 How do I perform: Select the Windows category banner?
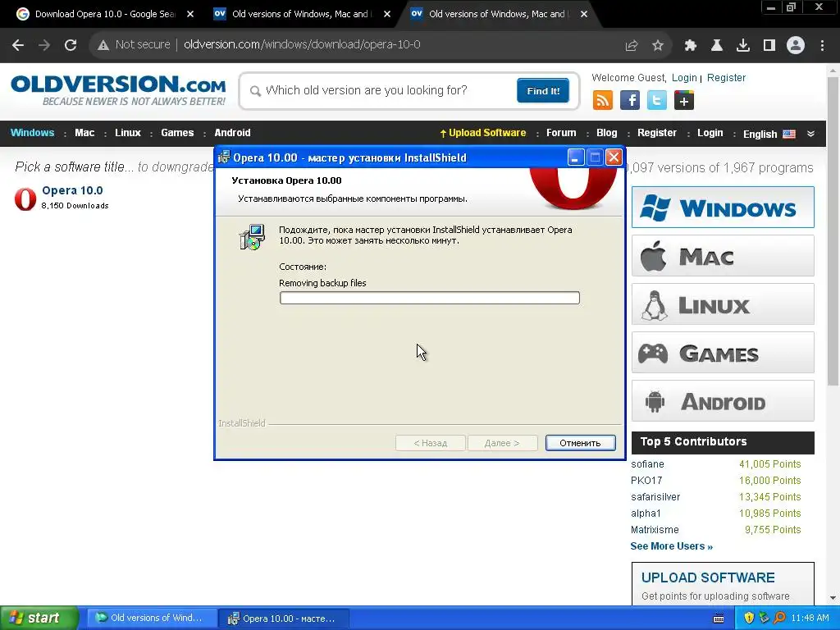[x=723, y=208]
